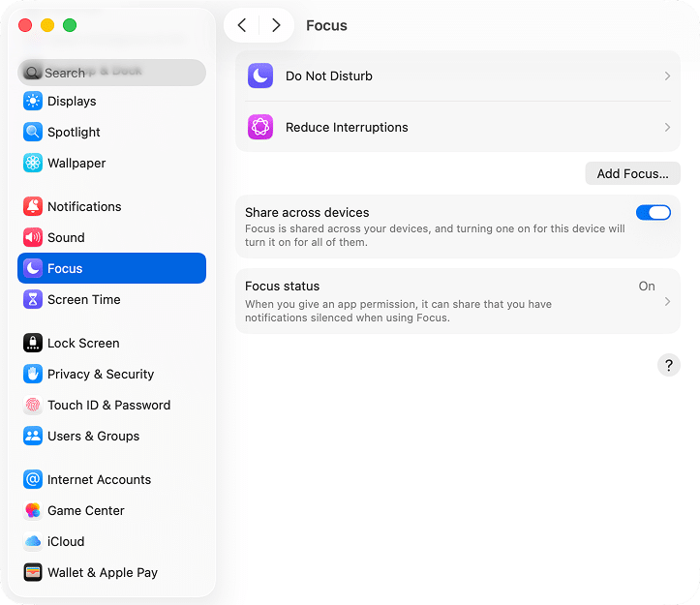Click the "When you give an app permission" description
The width and height of the screenshot is (700, 605).
coord(398,311)
